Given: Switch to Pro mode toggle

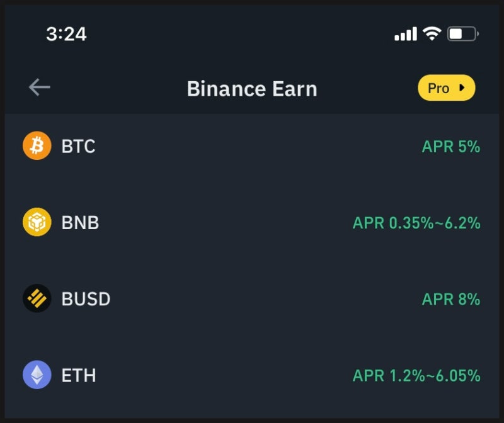Looking at the screenshot, I should pos(447,87).
